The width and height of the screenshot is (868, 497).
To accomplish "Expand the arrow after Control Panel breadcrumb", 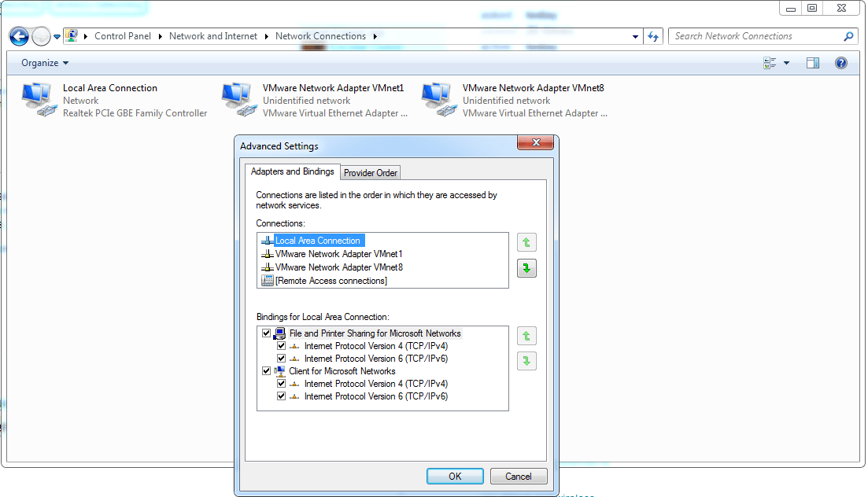I will point(86,36).
